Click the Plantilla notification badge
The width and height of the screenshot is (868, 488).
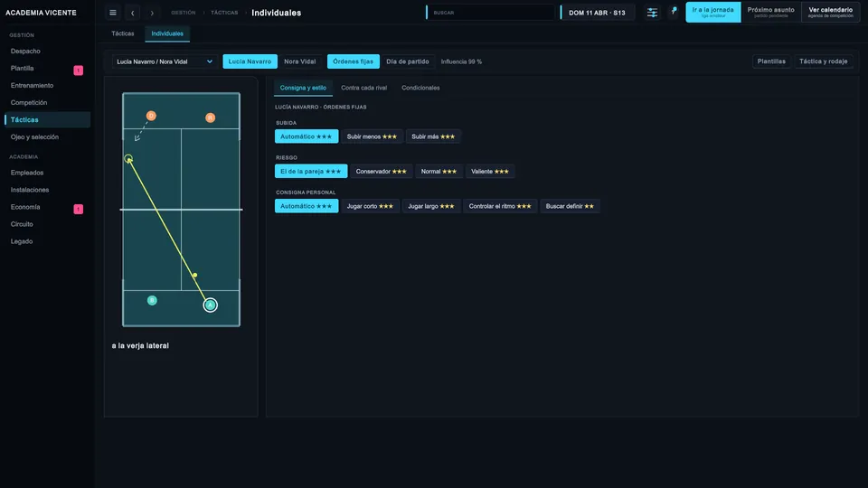[x=79, y=70]
